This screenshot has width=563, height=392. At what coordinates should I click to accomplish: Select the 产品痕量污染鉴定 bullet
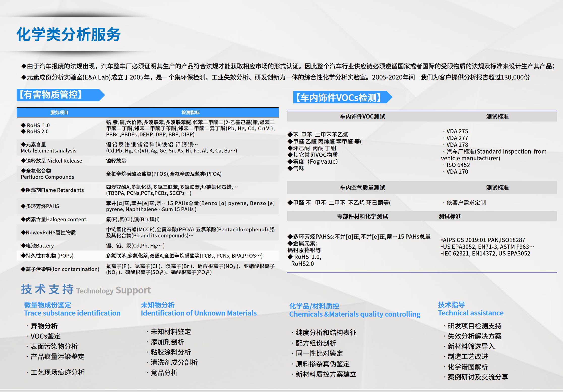pyautogui.click(x=55, y=356)
